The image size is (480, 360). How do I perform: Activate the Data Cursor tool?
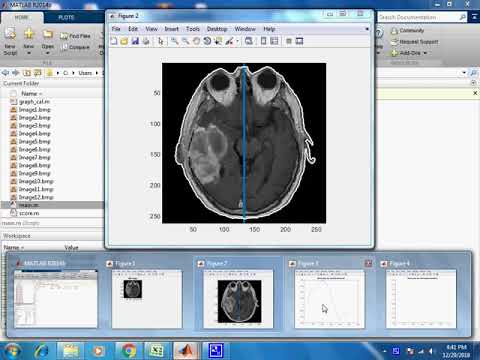[218, 41]
